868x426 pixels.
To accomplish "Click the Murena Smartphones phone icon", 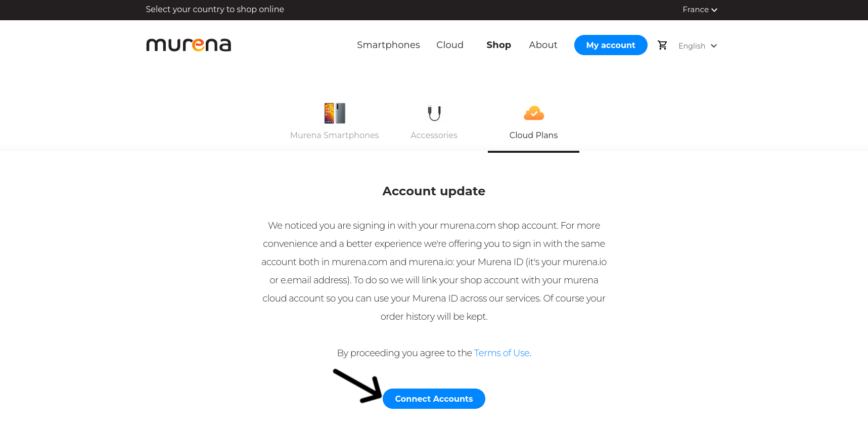I will coord(335,113).
